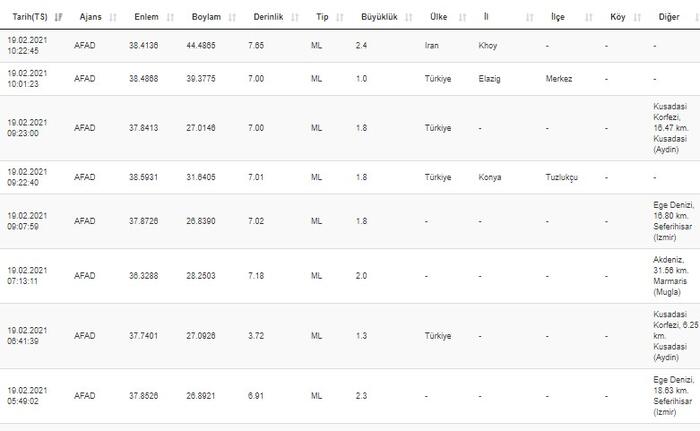The image size is (700, 431).
Task: Click sort arrows next to Enlem
Action: pyautogui.click(x=171, y=18)
